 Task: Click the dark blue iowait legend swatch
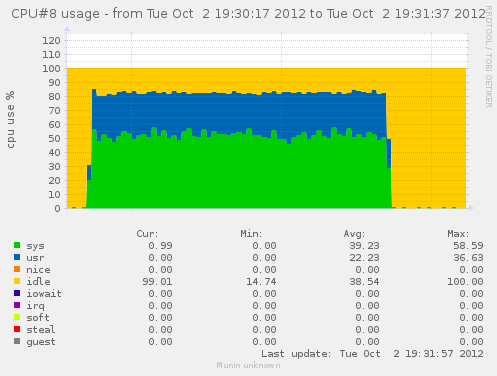(17, 293)
